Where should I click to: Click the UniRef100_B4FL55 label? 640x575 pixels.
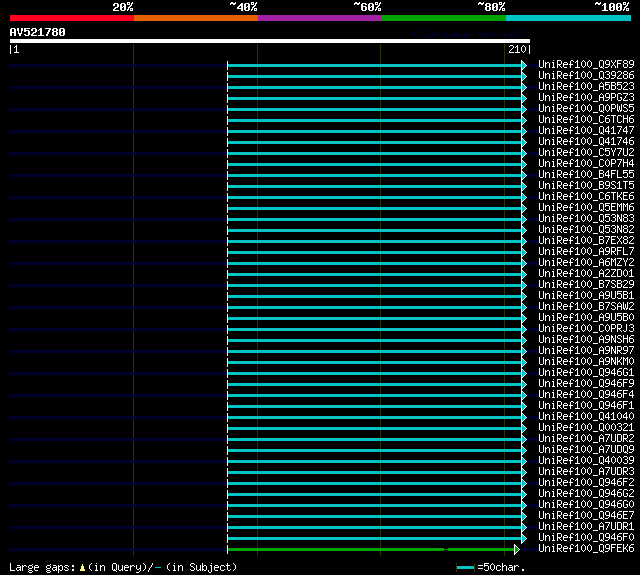(x=586, y=175)
